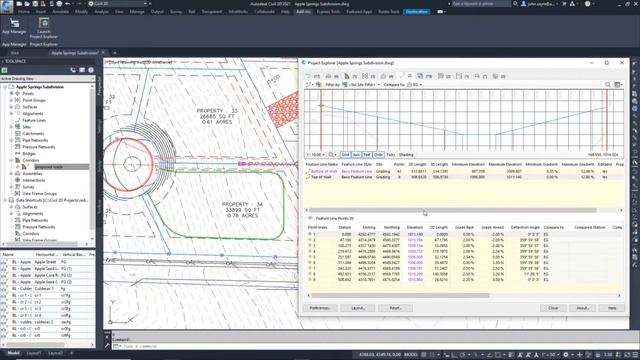The height and width of the screenshot is (360, 640).
Task: Expand the Assemblies tree node
Action: [11, 173]
